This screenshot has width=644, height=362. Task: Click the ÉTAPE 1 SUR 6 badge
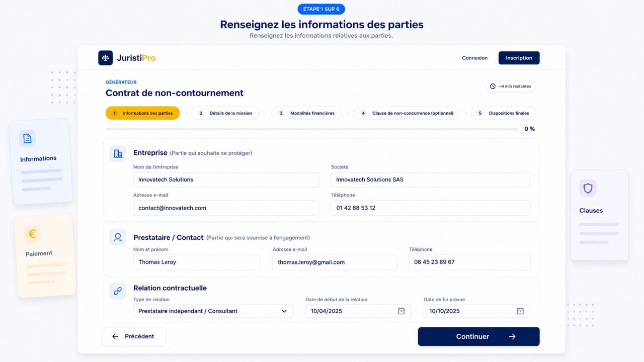point(321,9)
